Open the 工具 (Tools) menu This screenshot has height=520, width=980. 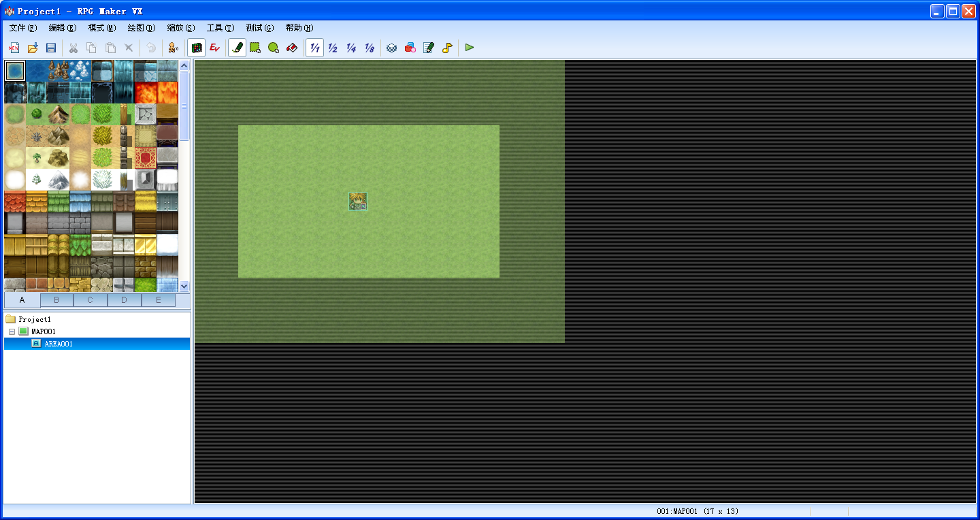pos(220,28)
